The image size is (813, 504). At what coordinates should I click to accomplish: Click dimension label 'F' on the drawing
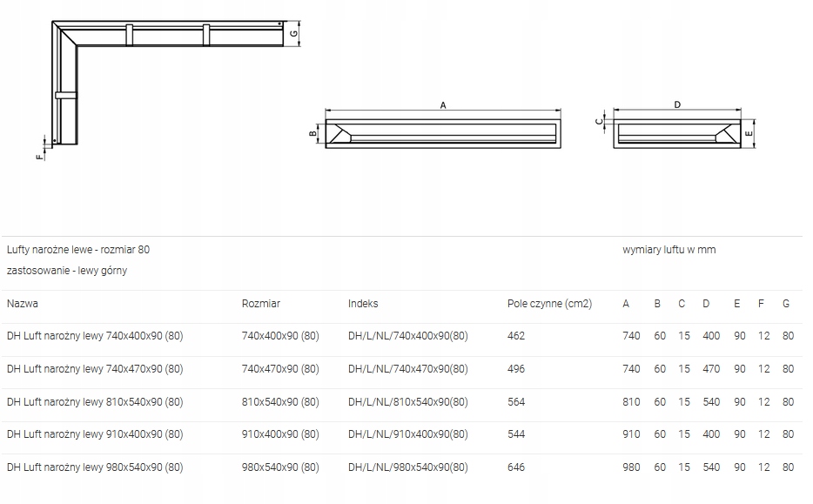[x=40, y=156]
